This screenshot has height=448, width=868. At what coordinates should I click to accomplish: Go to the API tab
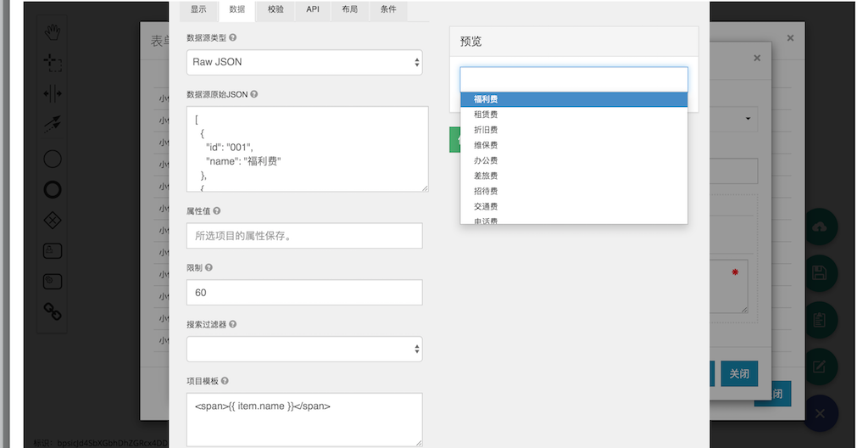coord(313,9)
